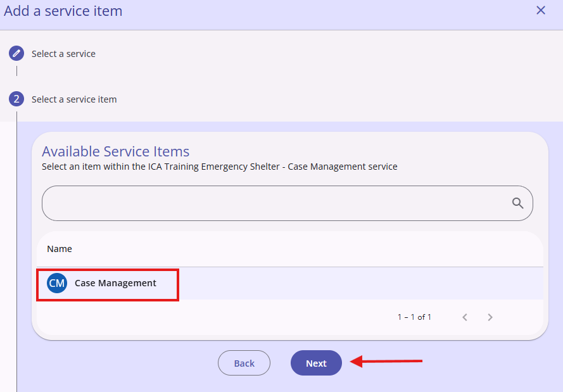Click the step 2 number circle
563x392 pixels.
pyautogui.click(x=16, y=99)
